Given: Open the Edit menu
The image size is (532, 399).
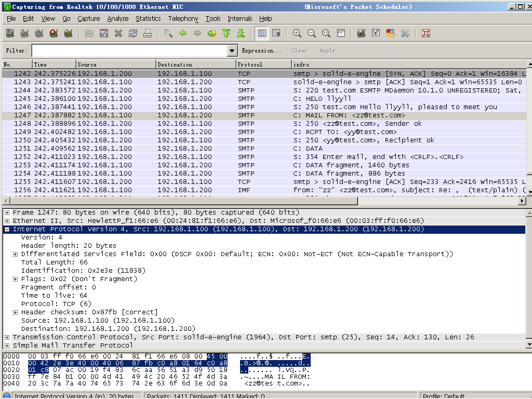Looking at the screenshot, I should click(28, 19).
